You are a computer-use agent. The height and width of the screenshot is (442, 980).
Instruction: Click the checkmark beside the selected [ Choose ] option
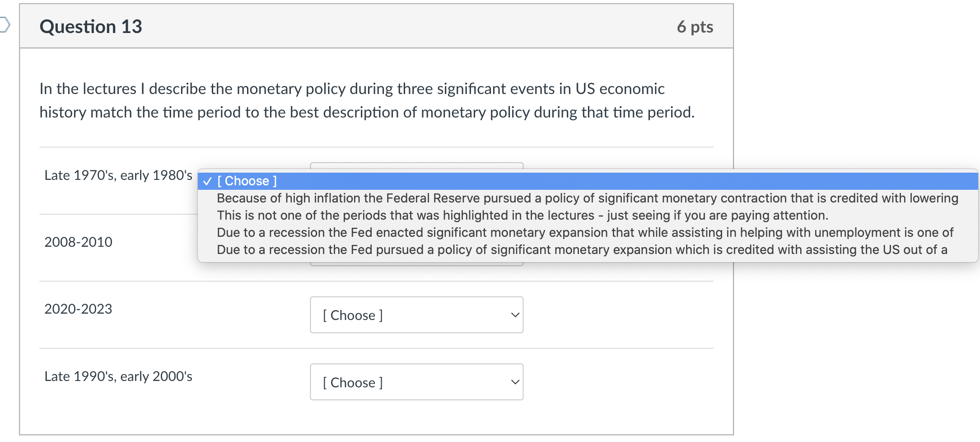pos(207,181)
